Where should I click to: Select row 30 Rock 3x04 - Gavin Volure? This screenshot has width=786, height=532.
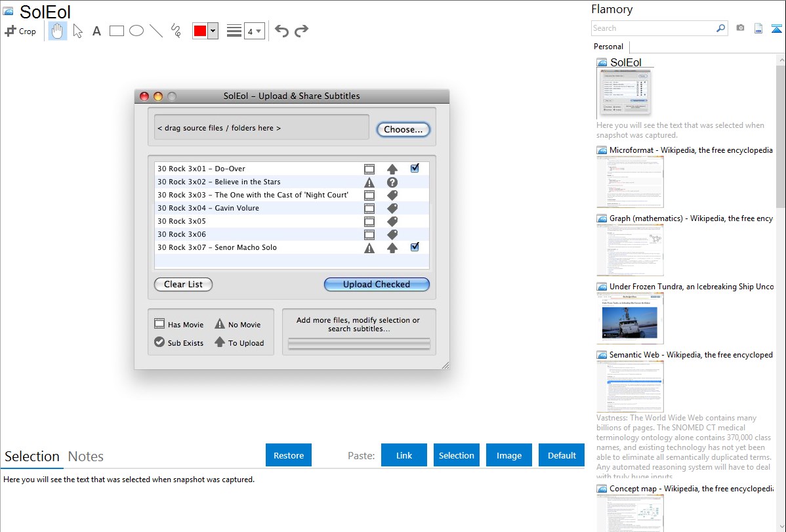point(292,207)
